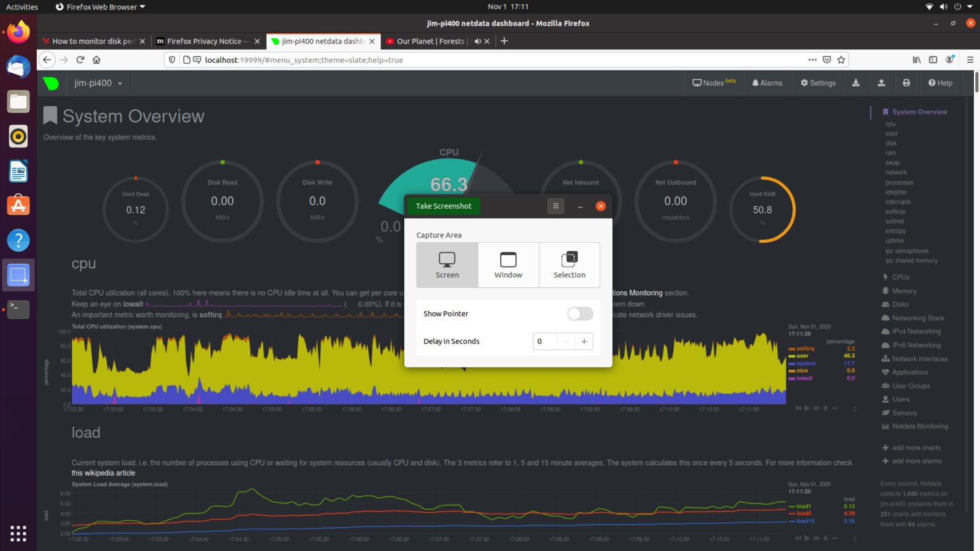This screenshot has width=980, height=551.
Task: Jump to swap in sidebar
Action: 892,163
